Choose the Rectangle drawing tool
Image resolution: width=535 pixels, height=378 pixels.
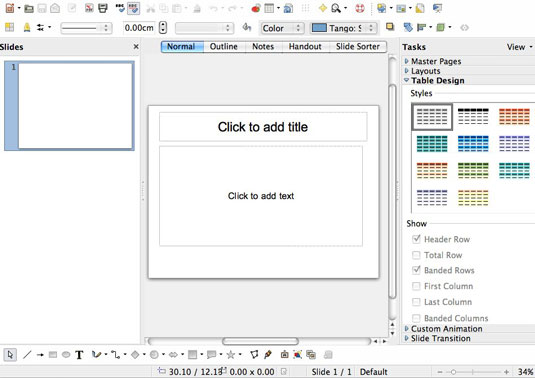coord(53,355)
